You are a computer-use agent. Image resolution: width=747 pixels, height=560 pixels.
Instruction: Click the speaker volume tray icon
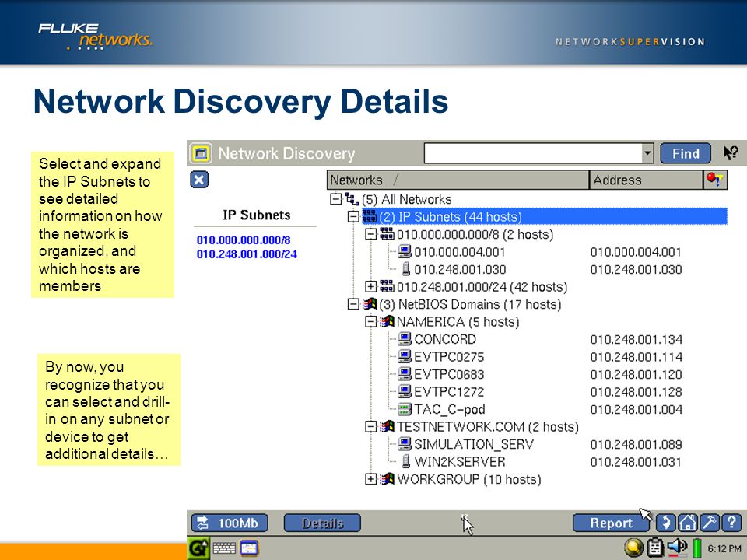pos(677,547)
